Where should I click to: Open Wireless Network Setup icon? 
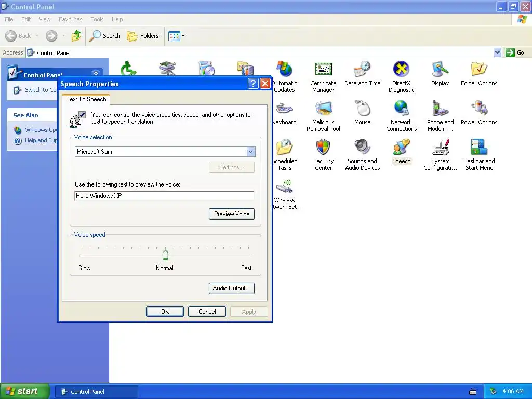(x=284, y=187)
